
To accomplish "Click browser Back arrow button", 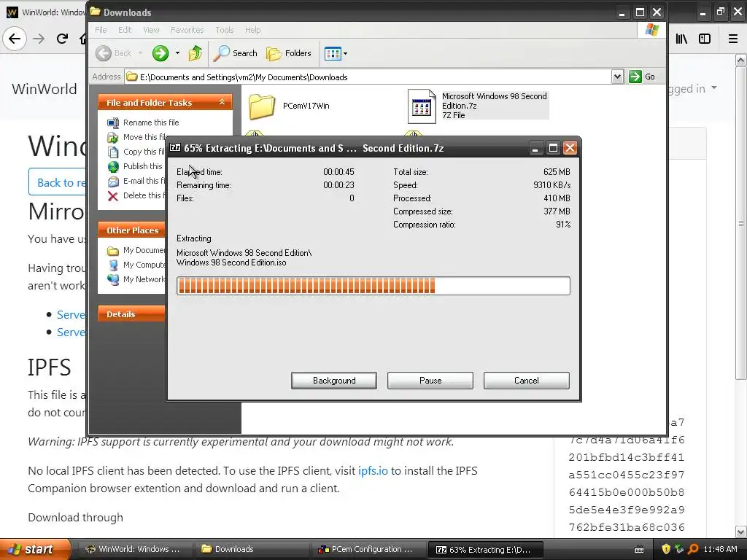I will click(15, 39).
